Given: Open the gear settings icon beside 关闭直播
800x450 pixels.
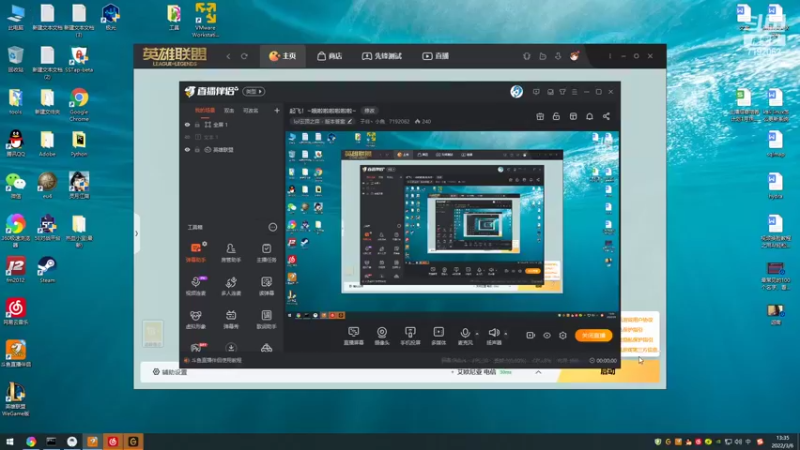Looking at the screenshot, I should pyautogui.click(x=563, y=335).
